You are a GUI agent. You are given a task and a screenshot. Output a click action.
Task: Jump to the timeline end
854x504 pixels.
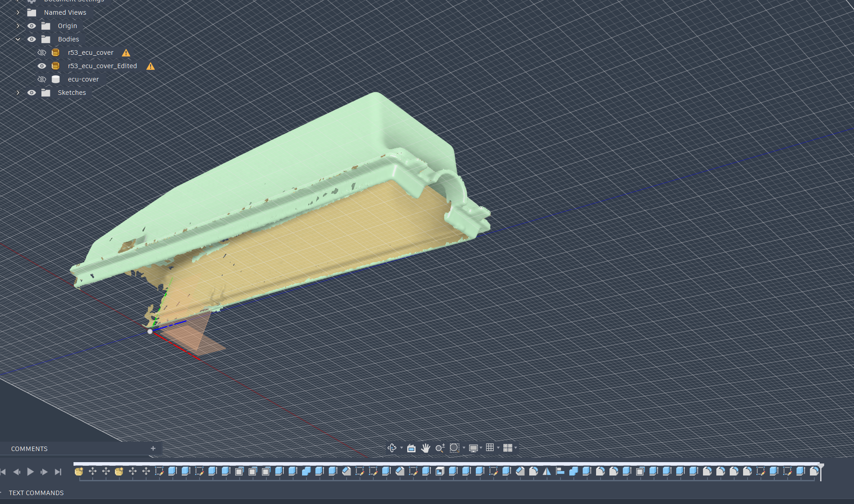[58, 471]
